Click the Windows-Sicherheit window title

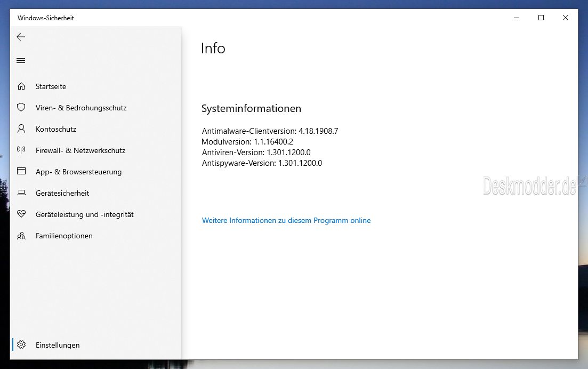click(46, 18)
